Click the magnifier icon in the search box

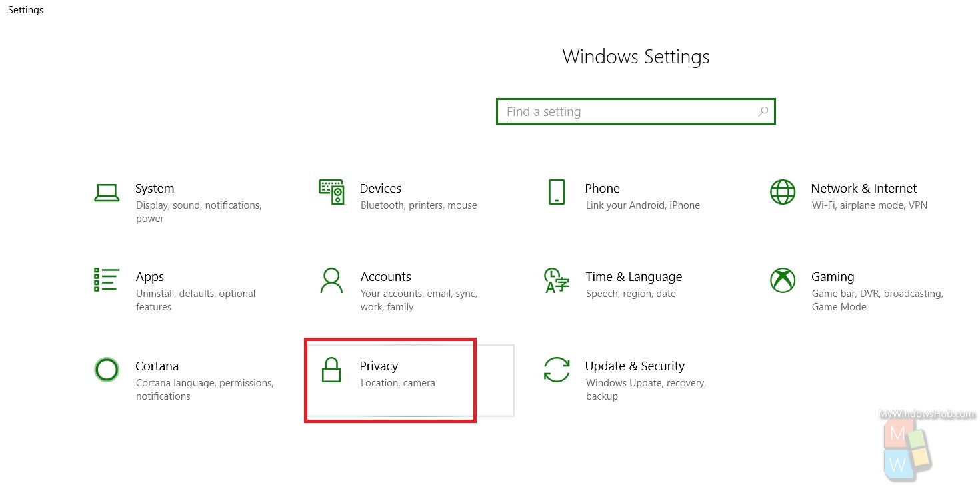point(763,111)
